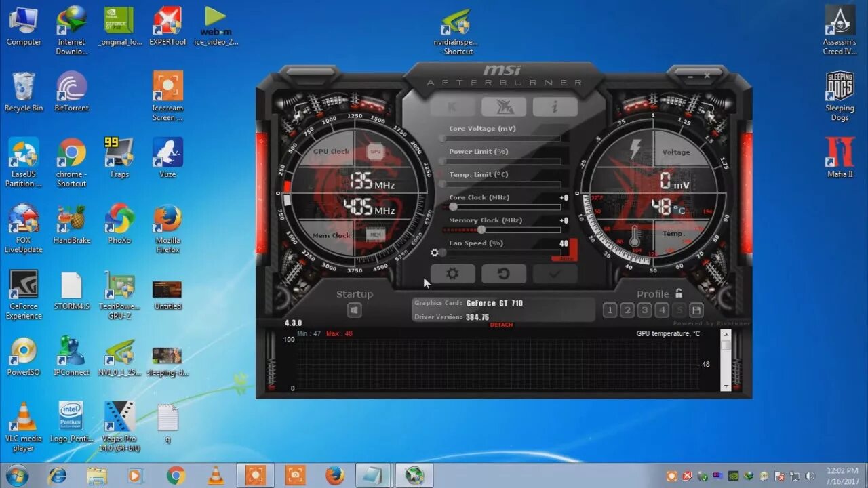Image resolution: width=868 pixels, height=488 pixels.
Task: Toggle the Windows Startup button
Action: coord(355,310)
